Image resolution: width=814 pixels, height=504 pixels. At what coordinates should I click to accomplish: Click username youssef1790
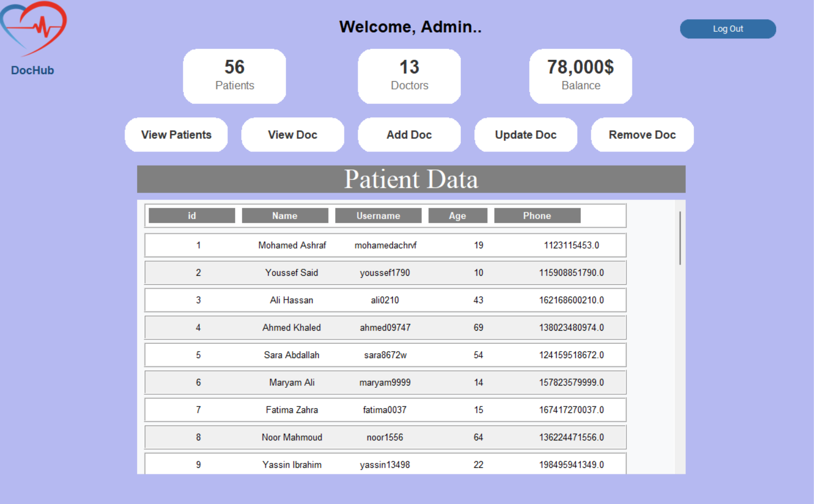pyautogui.click(x=385, y=273)
